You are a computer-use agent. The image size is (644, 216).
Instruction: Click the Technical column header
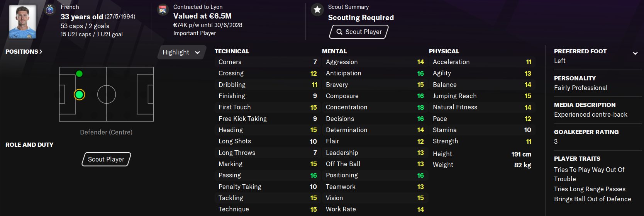(x=232, y=51)
